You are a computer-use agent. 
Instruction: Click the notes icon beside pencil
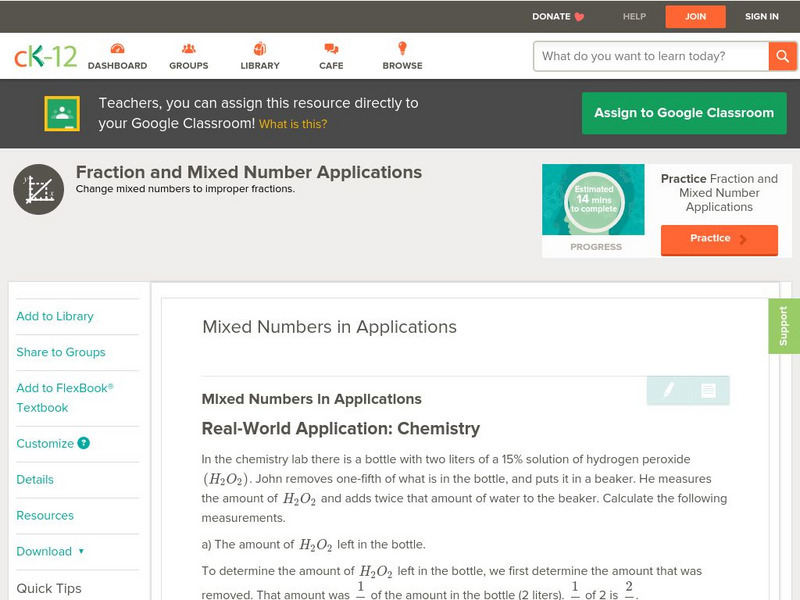coord(708,390)
